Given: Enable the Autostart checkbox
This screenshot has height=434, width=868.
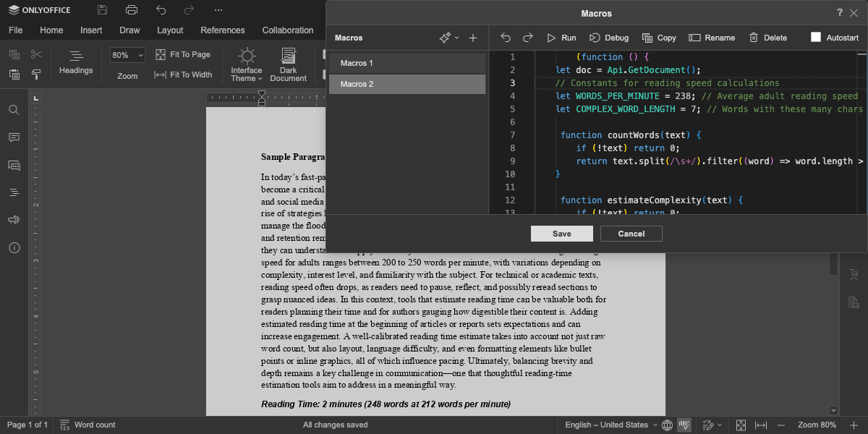Looking at the screenshot, I should click(x=816, y=38).
